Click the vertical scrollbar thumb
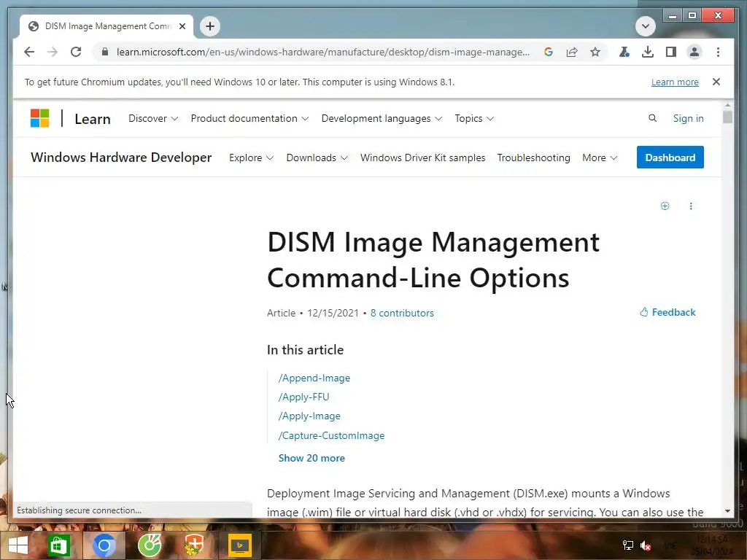747x560 pixels. coord(727,117)
